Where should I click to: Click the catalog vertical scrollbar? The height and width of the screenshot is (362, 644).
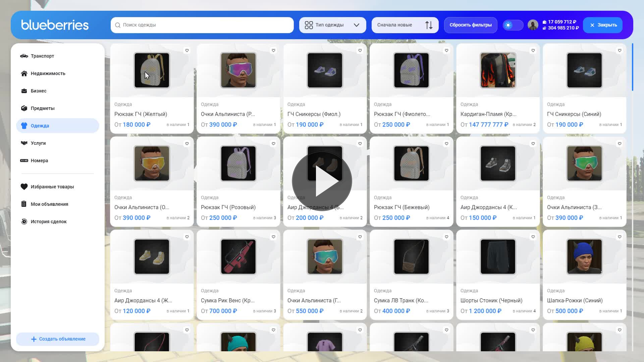pyautogui.click(x=632, y=67)
